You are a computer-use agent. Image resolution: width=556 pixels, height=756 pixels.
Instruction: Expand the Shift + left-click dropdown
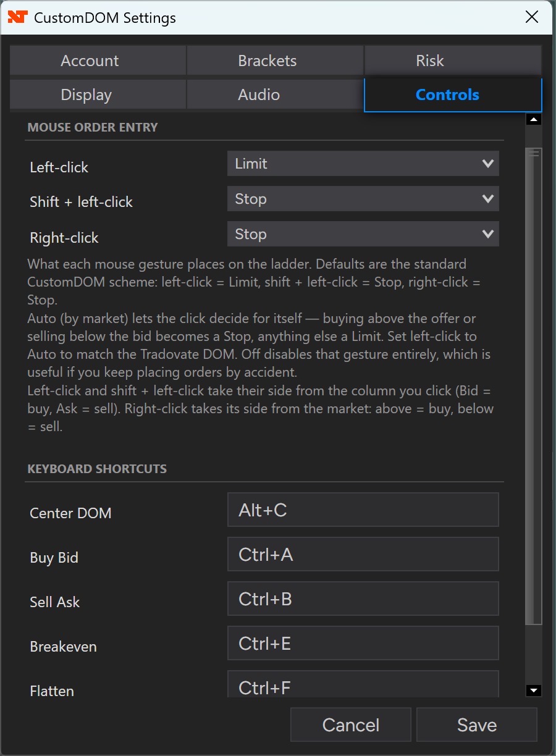tap(363, 199)
